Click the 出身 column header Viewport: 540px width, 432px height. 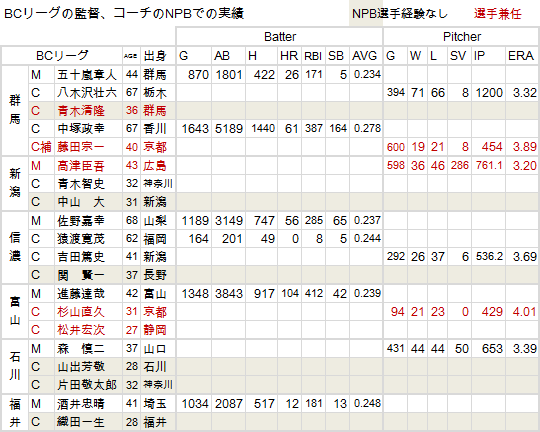coord(158,56)
